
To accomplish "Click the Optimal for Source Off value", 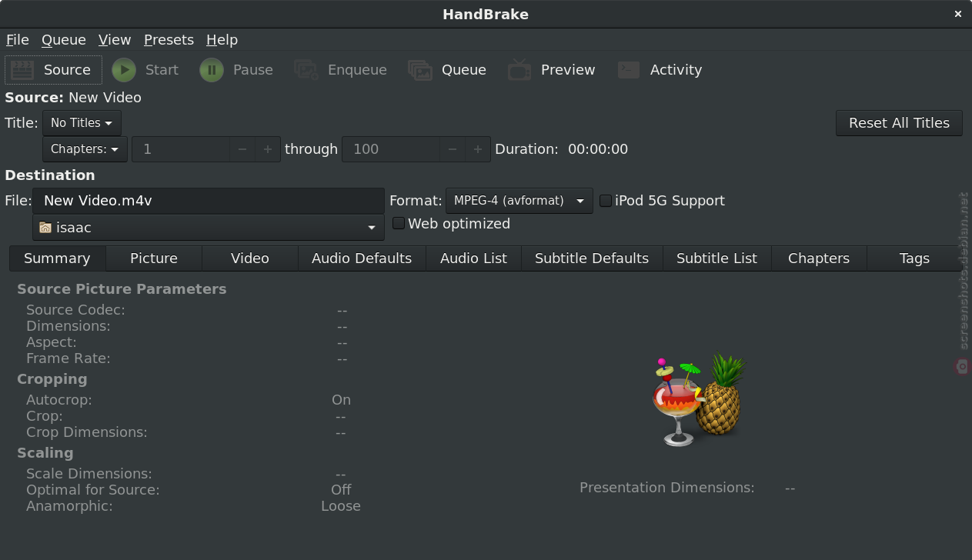I will (x=341, y=490).
